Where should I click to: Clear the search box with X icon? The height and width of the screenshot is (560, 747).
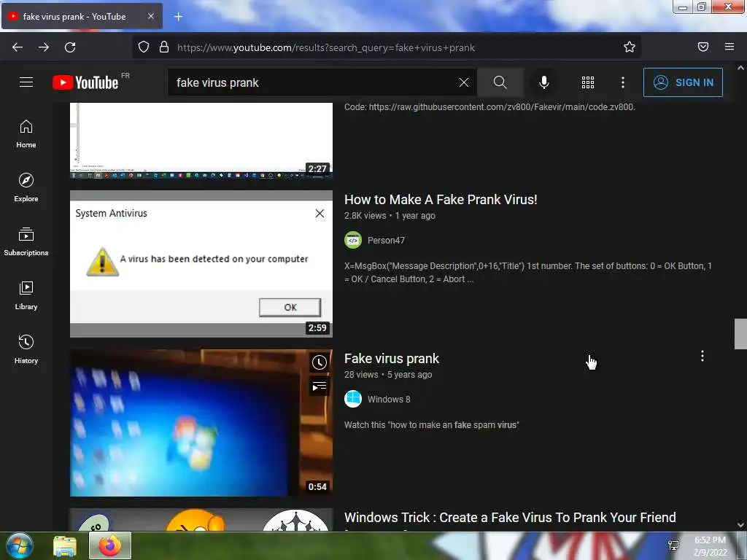pyautogui.click(x=463, y=82)
